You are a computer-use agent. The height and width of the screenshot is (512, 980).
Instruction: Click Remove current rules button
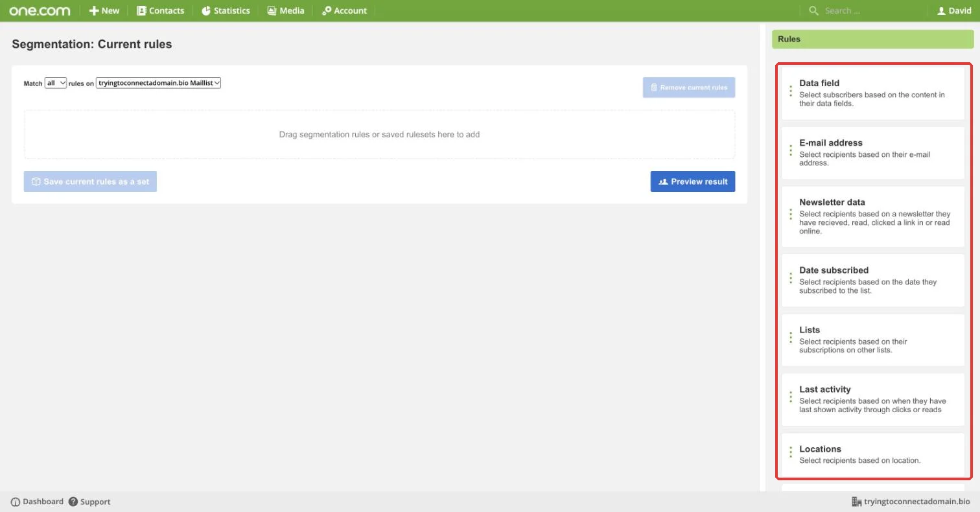[x=689, y=87]
